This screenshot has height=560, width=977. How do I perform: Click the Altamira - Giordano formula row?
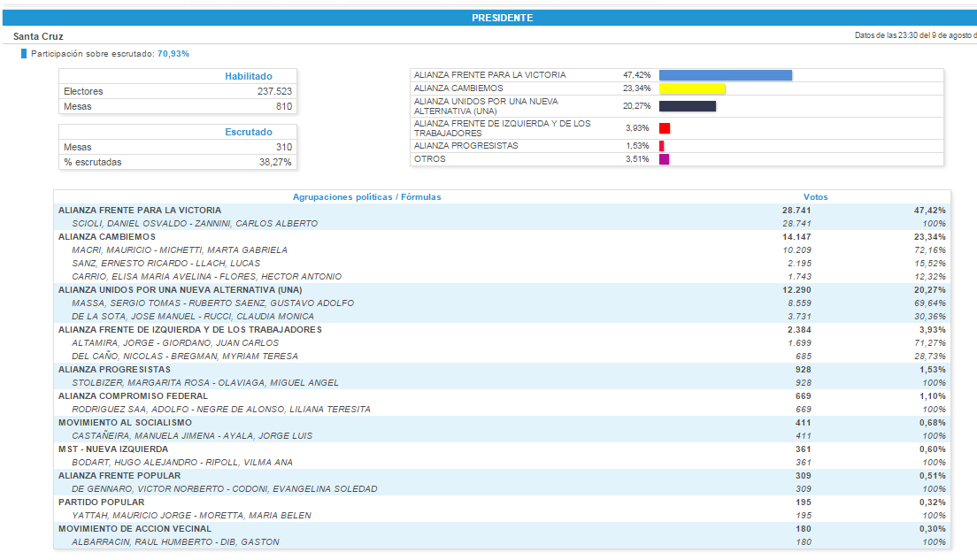tap(502, 343)
